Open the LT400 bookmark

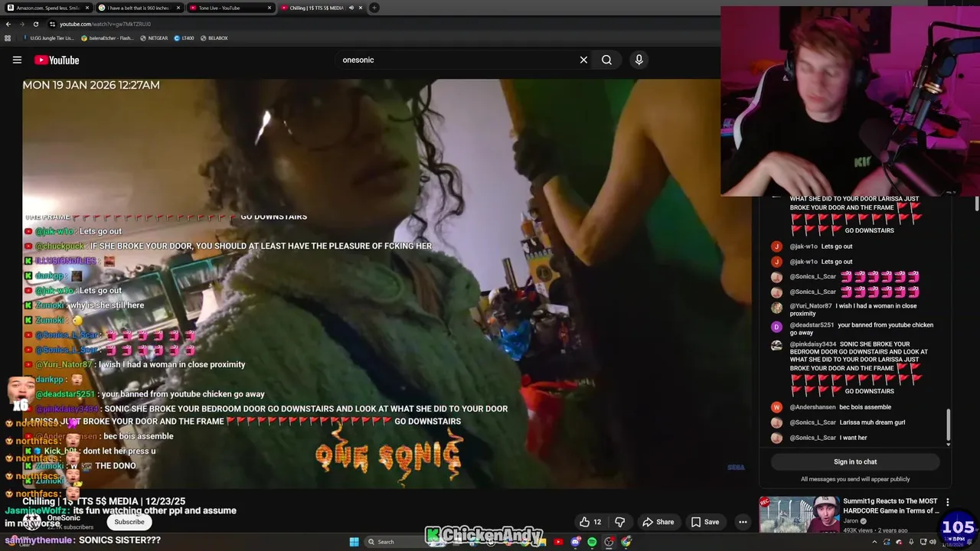tap(184, 37)
